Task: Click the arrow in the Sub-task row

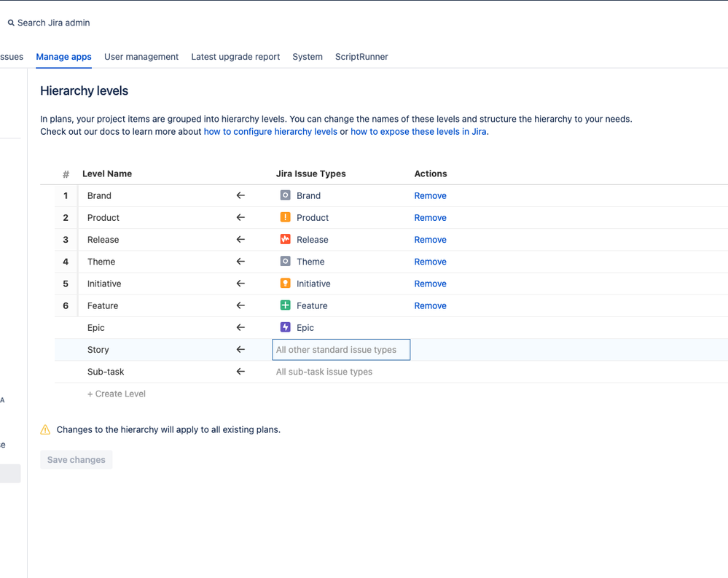Action: pos(240,372)
